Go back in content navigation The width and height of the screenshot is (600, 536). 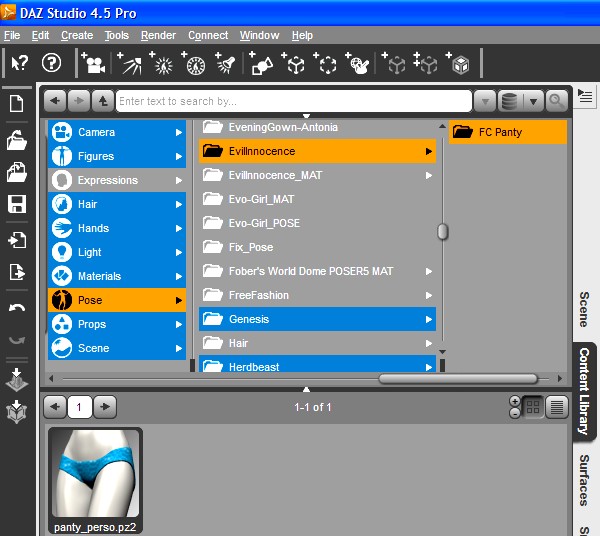click(55, 101)
